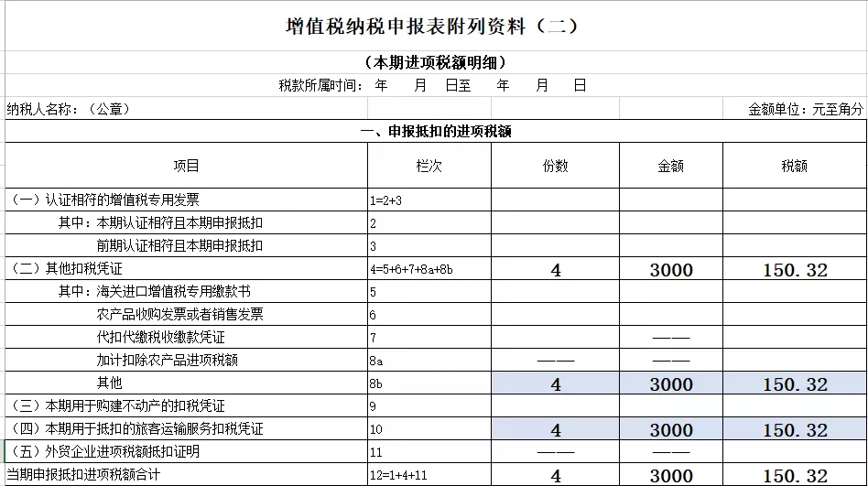Click the 金额 column header
868x486 pixels.
click(671, 166)
